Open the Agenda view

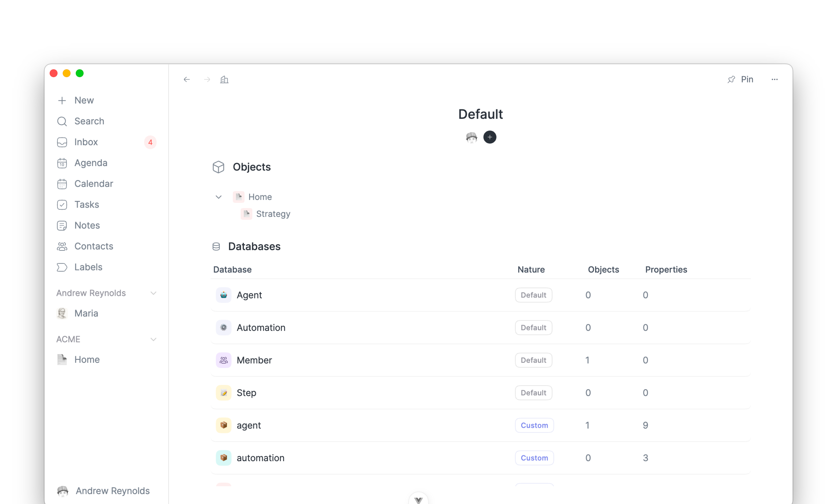coord(91,163)
